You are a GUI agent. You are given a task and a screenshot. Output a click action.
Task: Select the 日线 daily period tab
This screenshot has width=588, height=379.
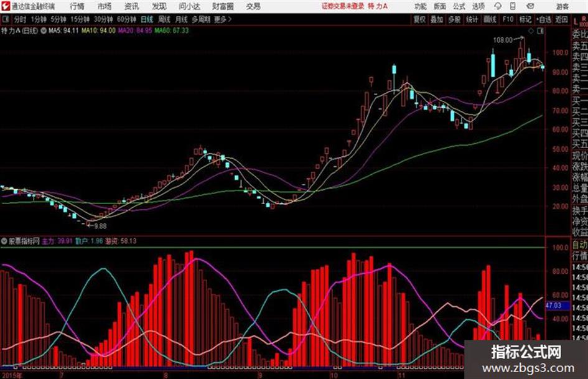click(147, 19)
